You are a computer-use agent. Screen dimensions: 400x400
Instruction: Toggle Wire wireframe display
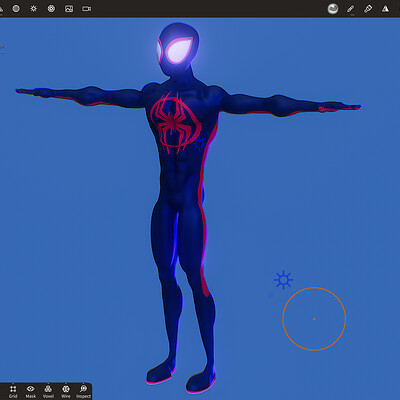click(66, 392)
